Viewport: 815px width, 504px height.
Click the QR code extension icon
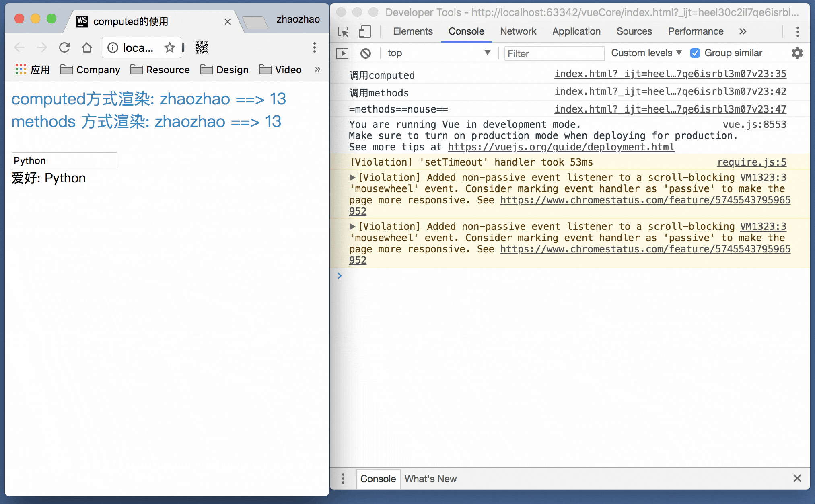pos(202,47)
